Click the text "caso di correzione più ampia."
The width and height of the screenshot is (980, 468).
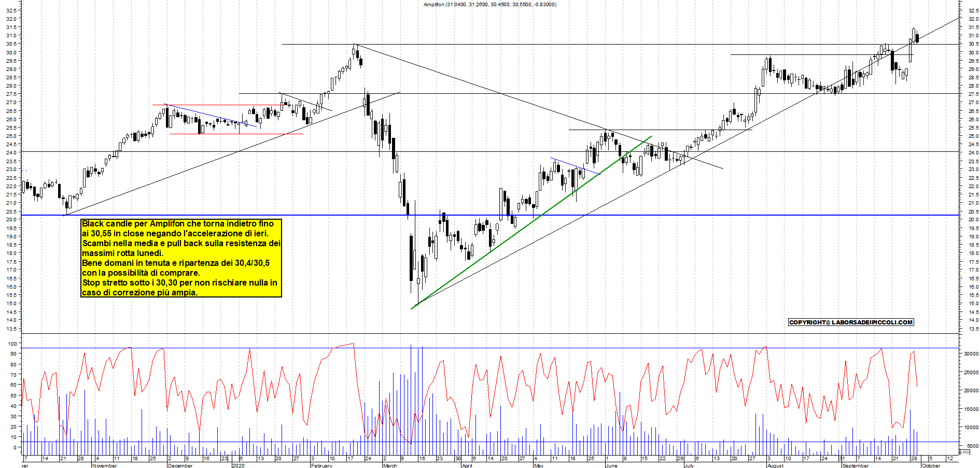pos(139,293)
